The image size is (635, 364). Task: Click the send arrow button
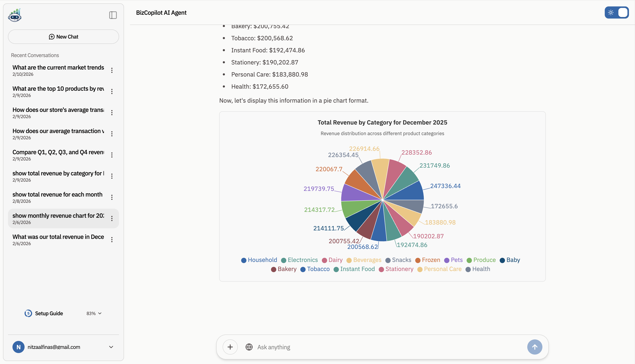(534, 347)
